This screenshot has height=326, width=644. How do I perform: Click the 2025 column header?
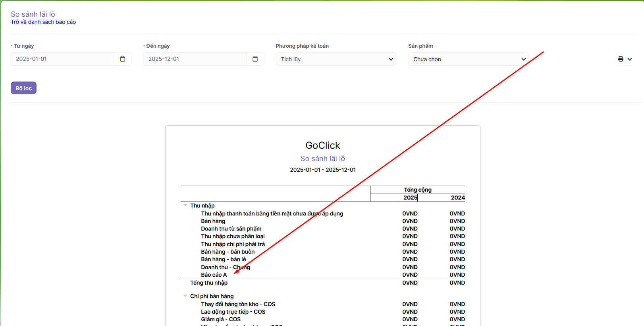[410, 198]
